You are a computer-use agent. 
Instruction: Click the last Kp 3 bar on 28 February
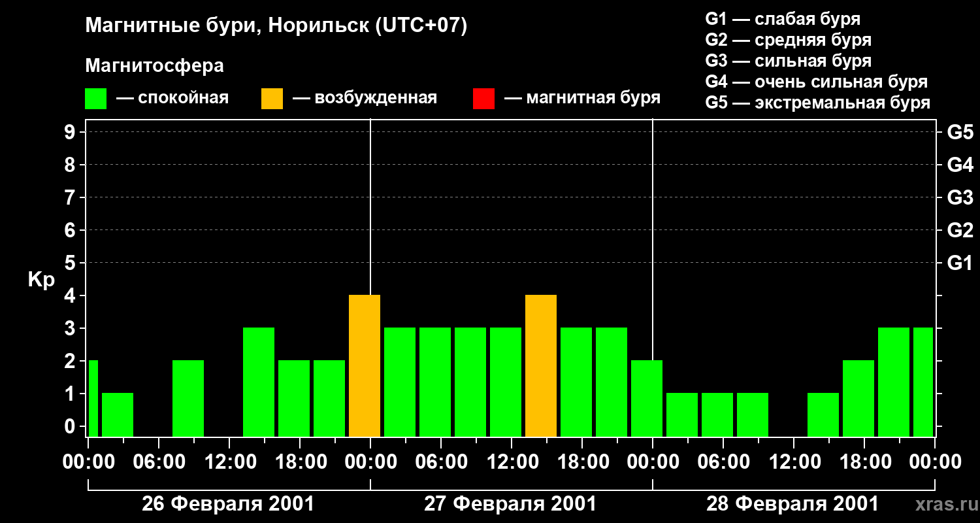(x=923, y=382)
